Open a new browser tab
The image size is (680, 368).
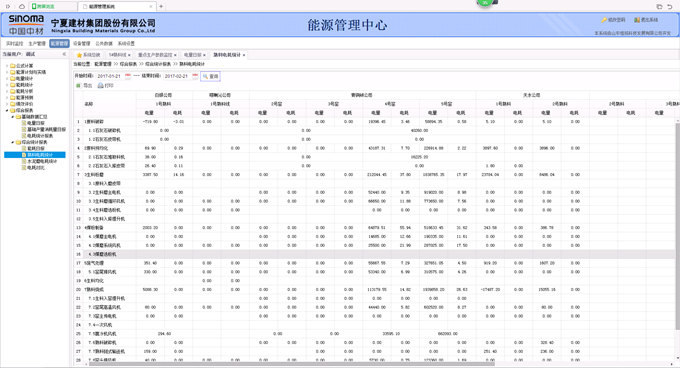coord(161,6)
